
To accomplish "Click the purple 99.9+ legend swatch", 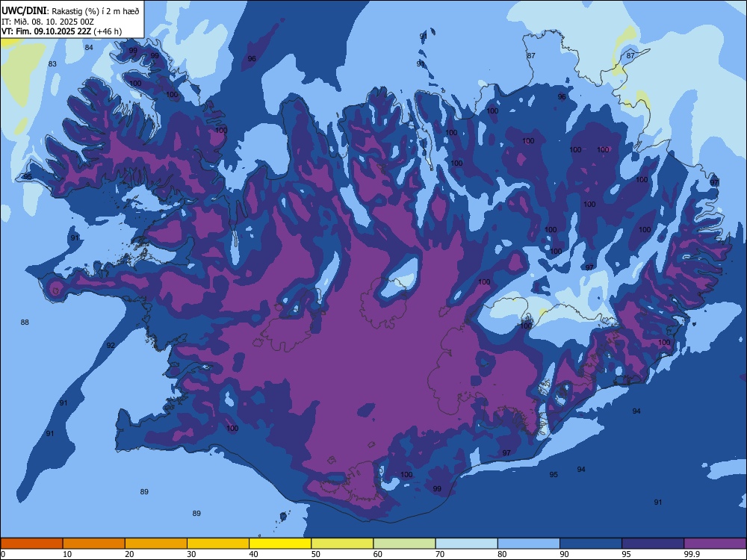I will (715, 544).
